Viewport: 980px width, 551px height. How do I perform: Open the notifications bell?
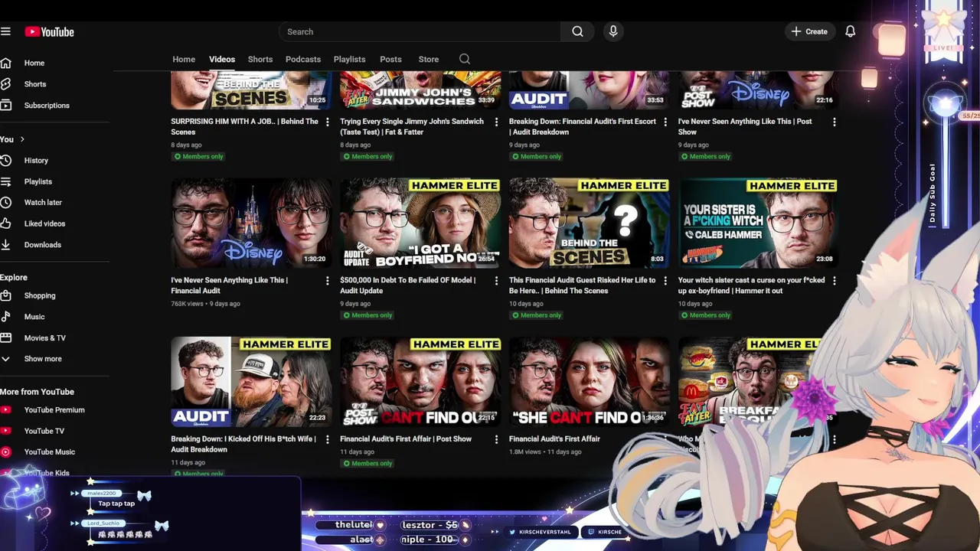click(850, 31)
